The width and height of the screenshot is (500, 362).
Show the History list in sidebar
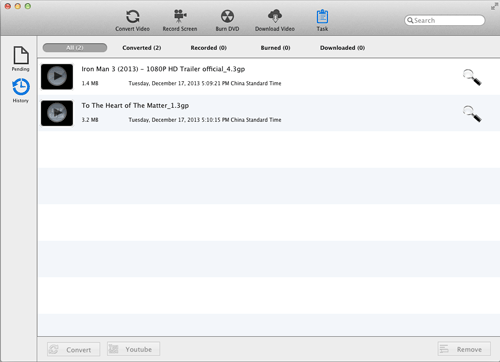[x=21, y=90]
